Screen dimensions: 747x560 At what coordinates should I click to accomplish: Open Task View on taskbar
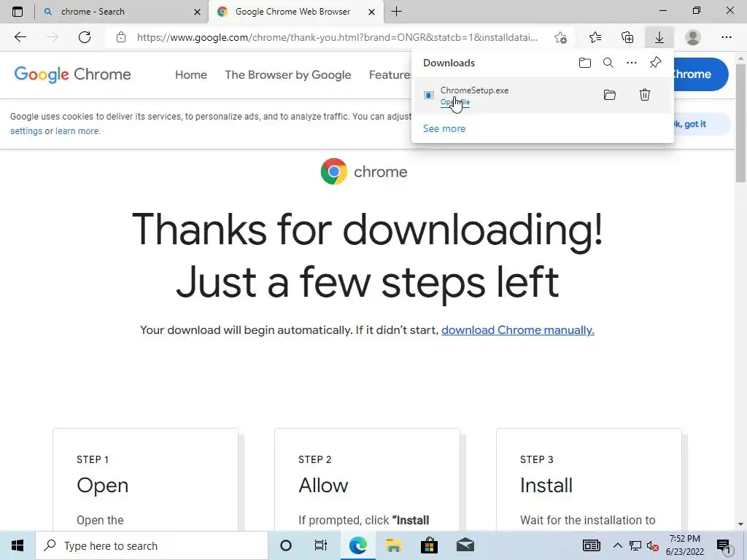pos(321,545)
